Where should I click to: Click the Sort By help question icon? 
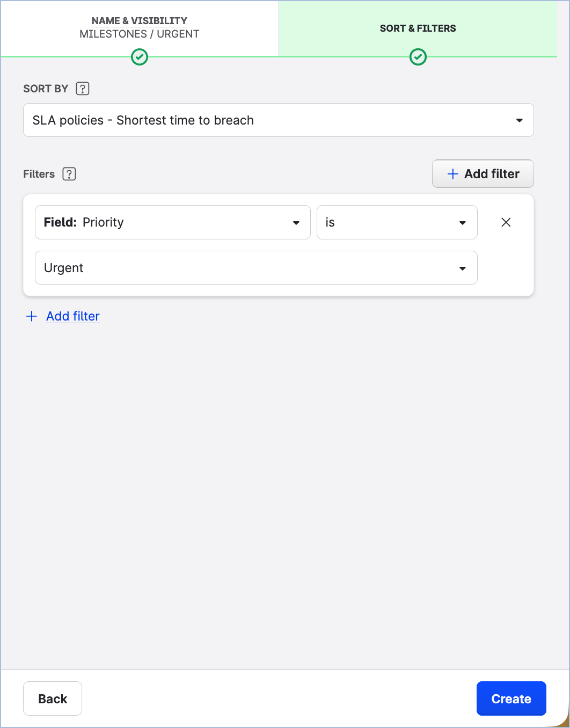click(x=82, y=89)
